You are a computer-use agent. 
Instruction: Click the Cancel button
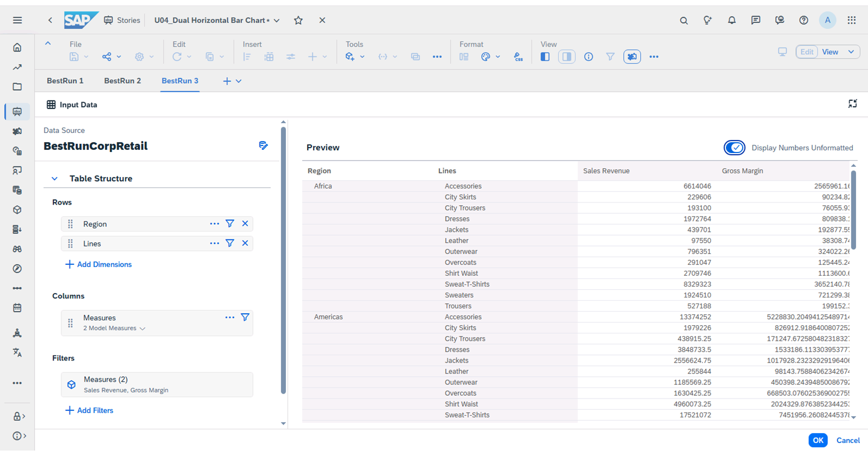(848, 440)
